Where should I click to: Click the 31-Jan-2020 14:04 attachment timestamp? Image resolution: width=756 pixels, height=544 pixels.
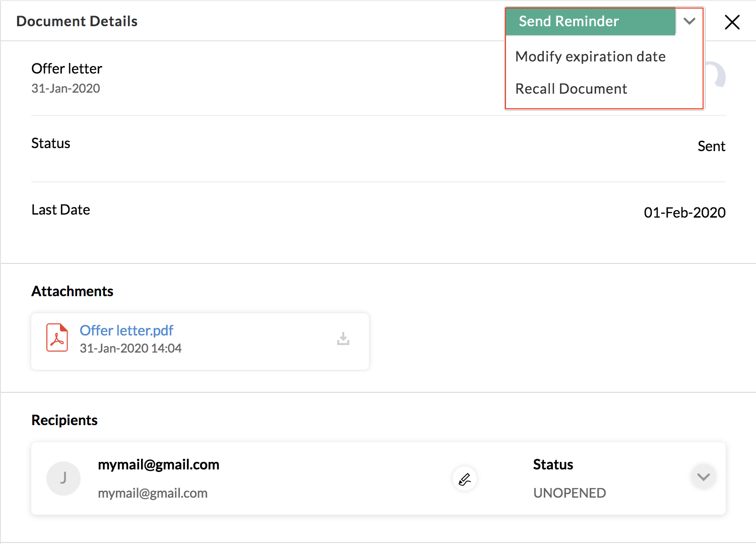coord(131,348)
